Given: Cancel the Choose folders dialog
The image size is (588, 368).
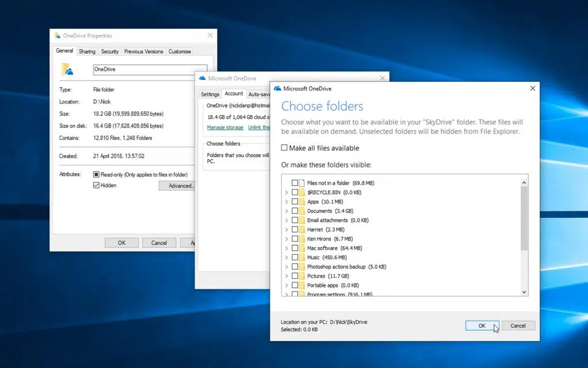Looking at the screenshot, I should [x=519, y=325].
